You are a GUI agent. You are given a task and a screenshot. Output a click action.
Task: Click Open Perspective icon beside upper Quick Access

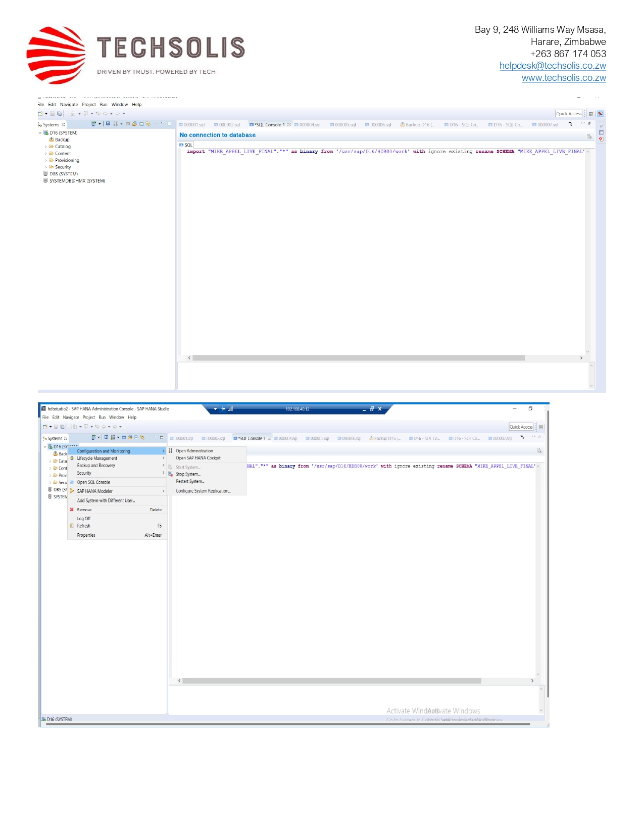click(591, 114)
